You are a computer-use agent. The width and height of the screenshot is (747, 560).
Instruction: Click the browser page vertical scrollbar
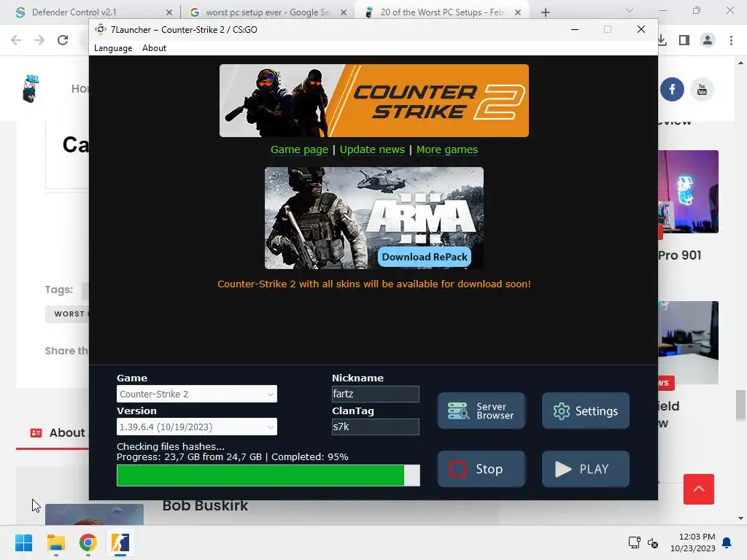(x=740, y=405)
